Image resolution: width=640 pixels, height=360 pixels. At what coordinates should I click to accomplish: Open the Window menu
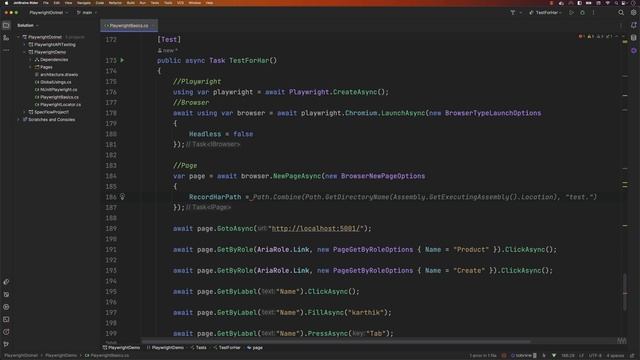click(195, 3)
